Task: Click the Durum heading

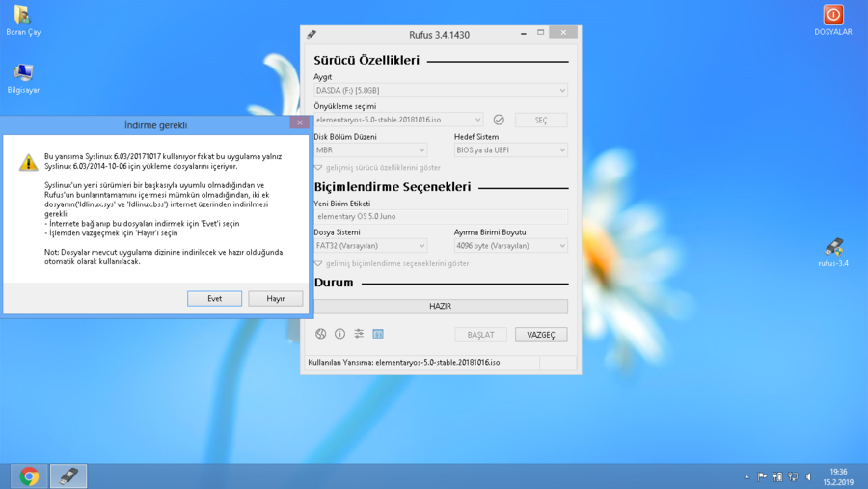Action: pos(334,283)
